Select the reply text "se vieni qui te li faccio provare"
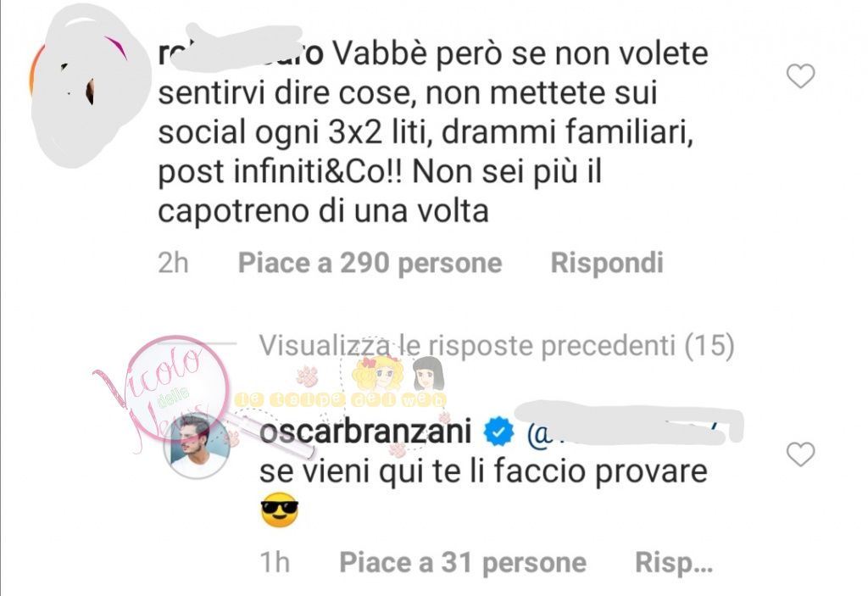Screen dimensions: 868x596 (483, 472)
